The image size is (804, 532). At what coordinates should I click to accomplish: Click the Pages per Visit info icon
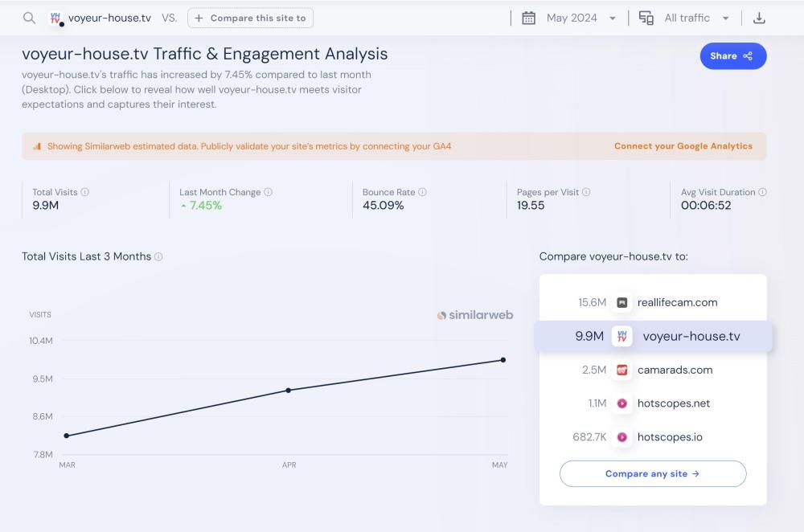tap(586, 192)
